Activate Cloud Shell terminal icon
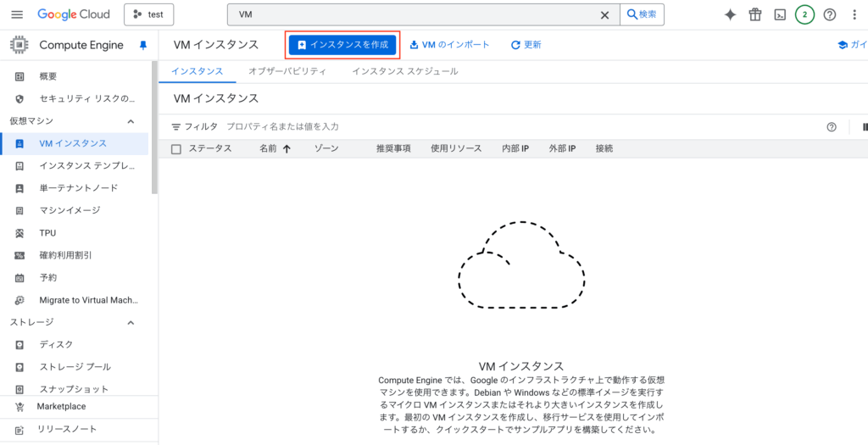The width and height of the screenshot is (868, 445). (780, 15)
